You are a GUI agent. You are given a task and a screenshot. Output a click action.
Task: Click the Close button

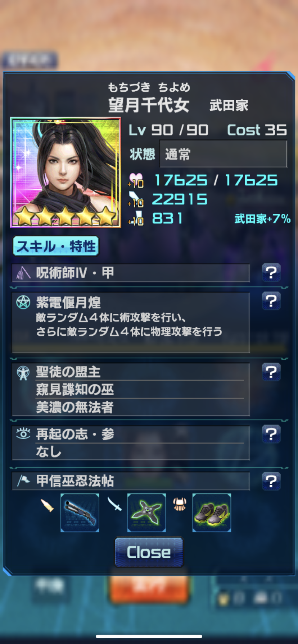click(x=149, y=552)
